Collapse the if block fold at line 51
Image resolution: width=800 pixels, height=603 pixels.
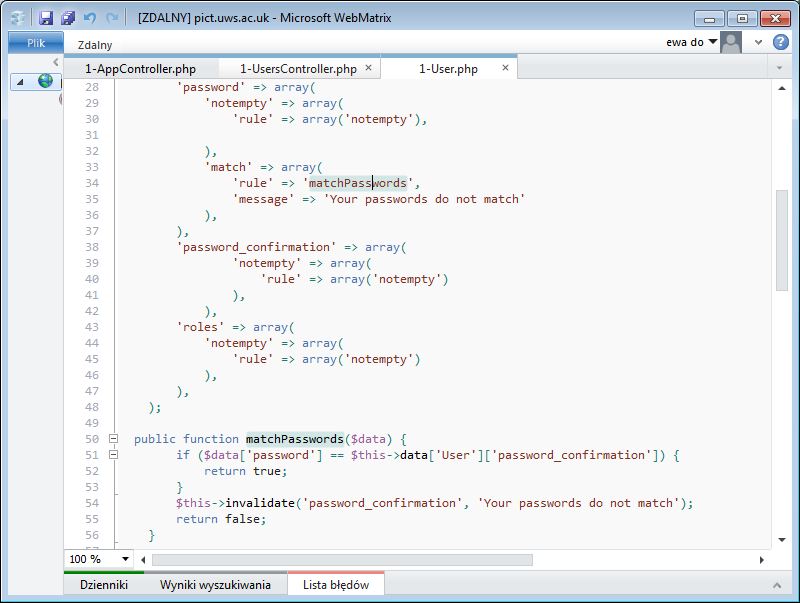click(113, 455)
